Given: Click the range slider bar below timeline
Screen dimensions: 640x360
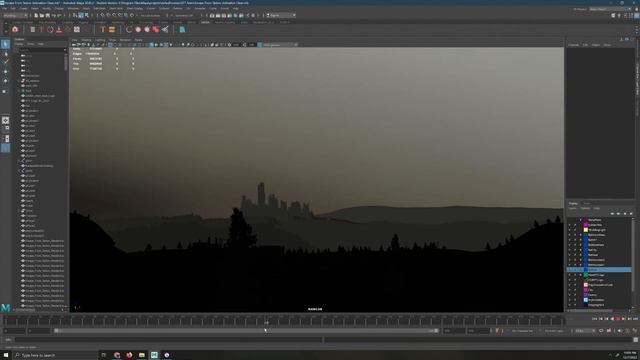Looking at the screenshot, I should click(247, 331).
